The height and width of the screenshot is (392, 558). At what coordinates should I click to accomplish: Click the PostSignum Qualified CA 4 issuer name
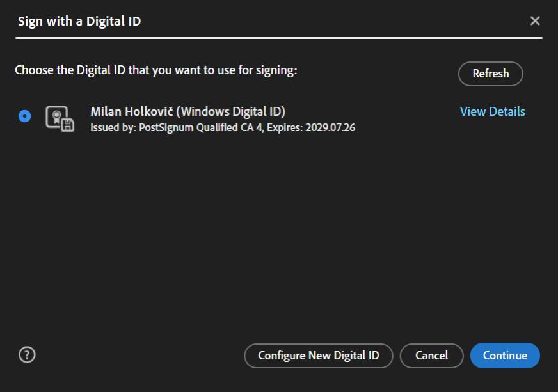pos(201,128)
